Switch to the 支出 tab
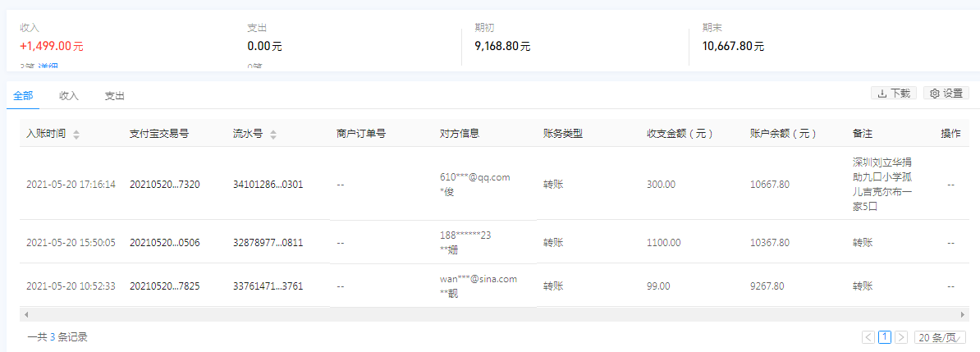The height and width of the screenshot is (352, 980). tap(115, 96)
